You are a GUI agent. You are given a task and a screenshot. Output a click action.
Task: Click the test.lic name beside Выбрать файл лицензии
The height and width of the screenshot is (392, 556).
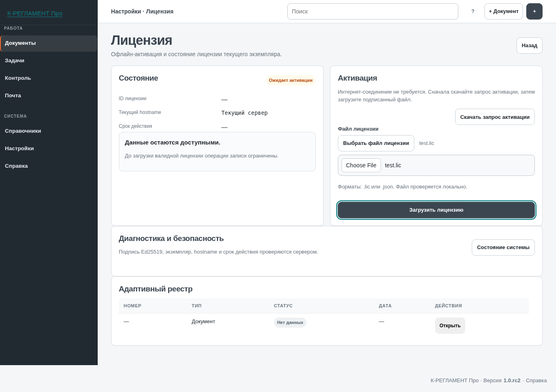(427, 143)
